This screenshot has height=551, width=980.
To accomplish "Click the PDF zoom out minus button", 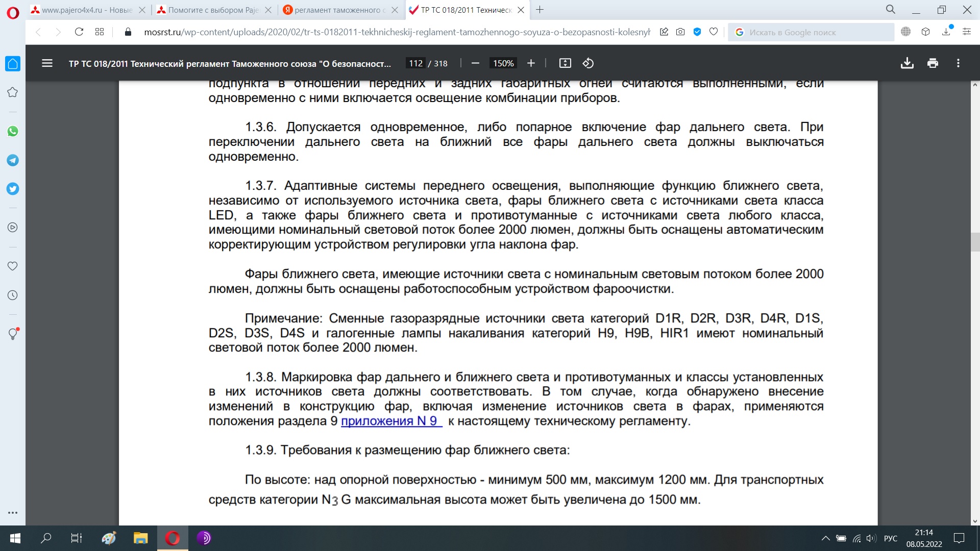I will click(x=475, y=63).
